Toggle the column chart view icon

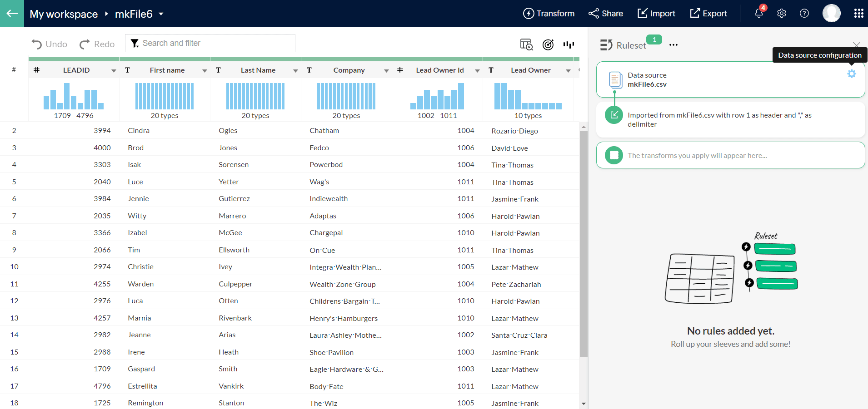pos(569,44)
